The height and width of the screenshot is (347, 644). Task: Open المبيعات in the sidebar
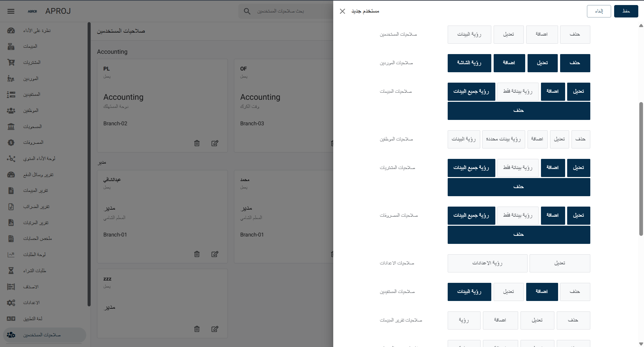click(x=30, y=46)
